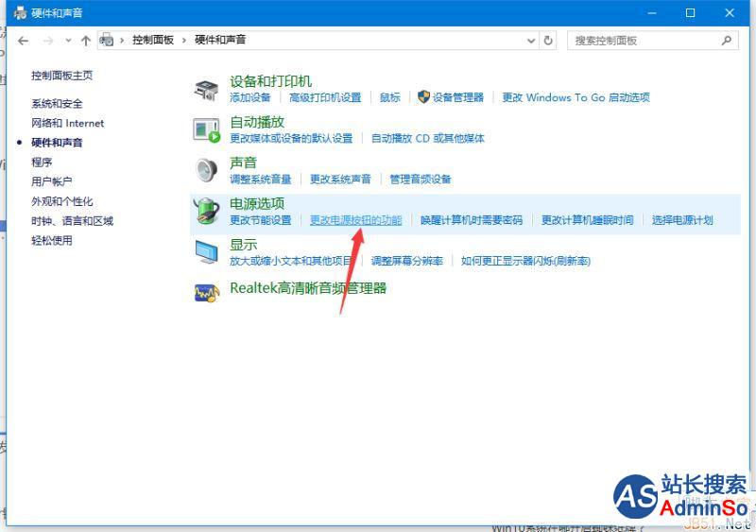This screenshot has width=756, height=532.
Task: Click the Display monitor icon
Action: tap(206, 251)
